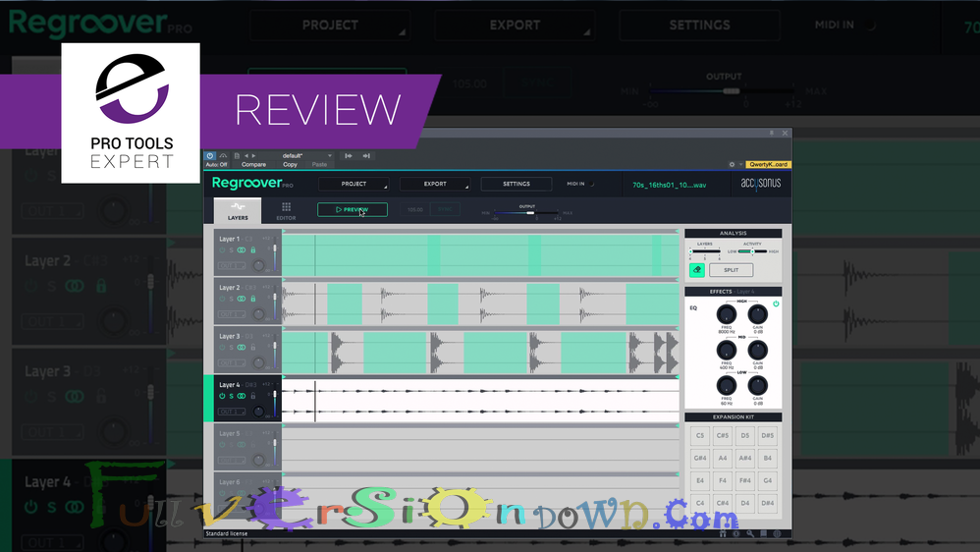Click Compare in the host toolbar
This screenshot has width=980, height=552.
tap(253, 164)
